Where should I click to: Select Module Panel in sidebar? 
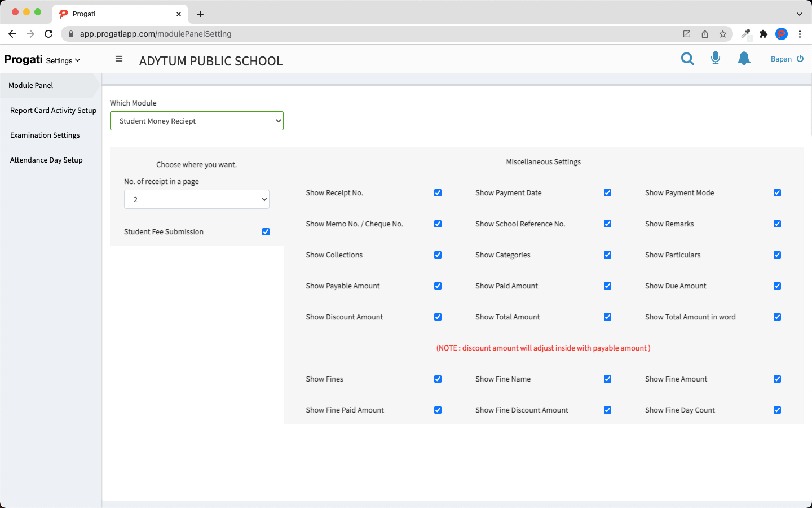click(50, 85)
